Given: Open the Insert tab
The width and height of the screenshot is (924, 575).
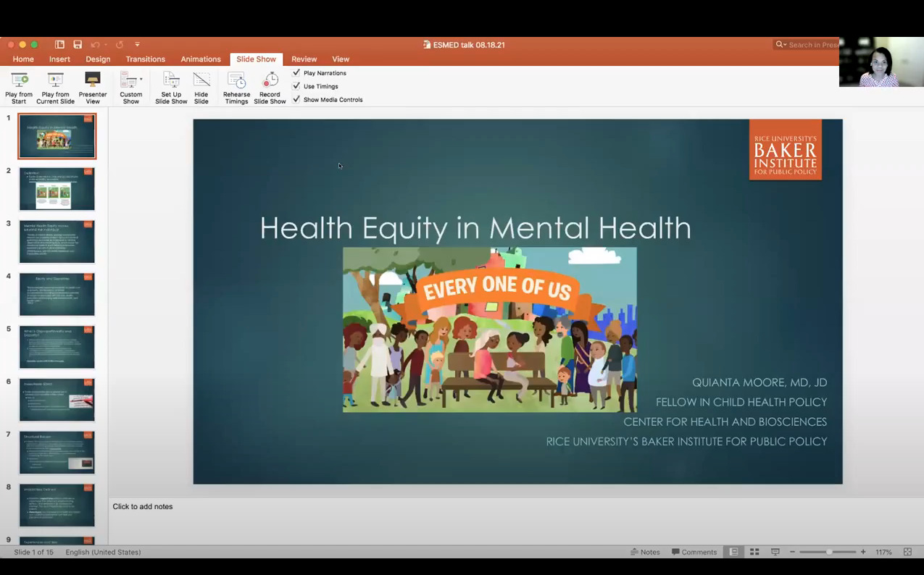Looking at the screenshot, I should click(59, 59).
